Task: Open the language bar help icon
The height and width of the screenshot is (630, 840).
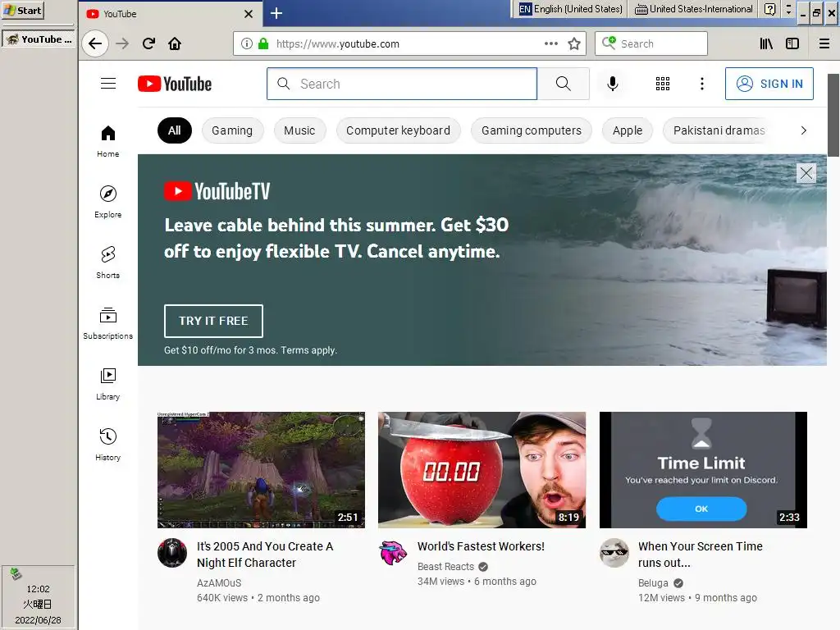Action: [x=769, y=9]
